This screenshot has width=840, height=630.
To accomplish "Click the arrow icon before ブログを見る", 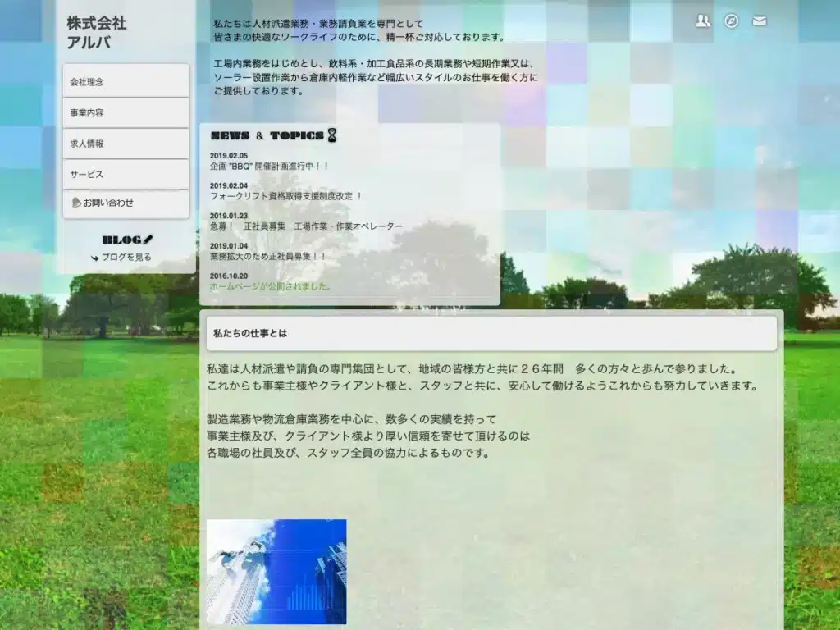I will point(95,258).
